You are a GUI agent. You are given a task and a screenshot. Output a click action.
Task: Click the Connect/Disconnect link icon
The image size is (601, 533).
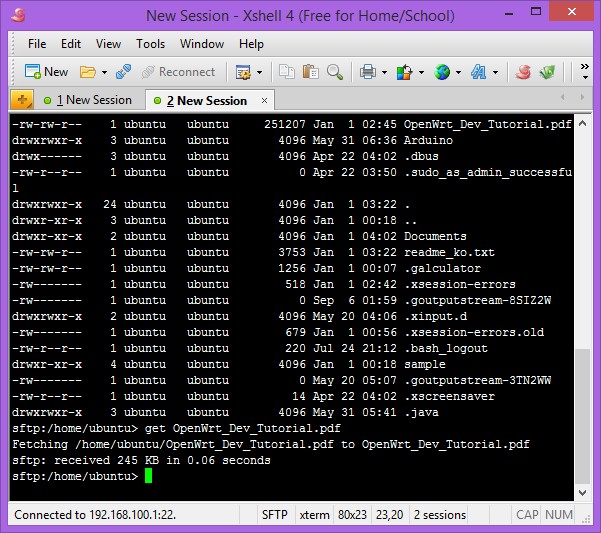point(123,72)
